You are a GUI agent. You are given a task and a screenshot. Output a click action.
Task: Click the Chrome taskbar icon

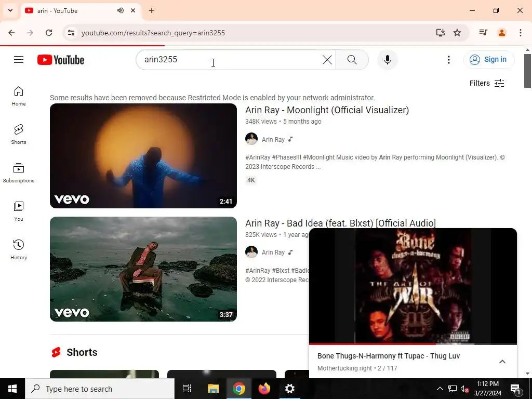(239, 389)
